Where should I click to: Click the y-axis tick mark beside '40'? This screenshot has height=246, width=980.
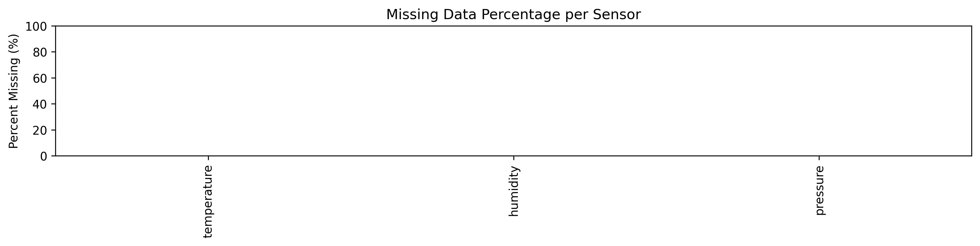point(53,104)
